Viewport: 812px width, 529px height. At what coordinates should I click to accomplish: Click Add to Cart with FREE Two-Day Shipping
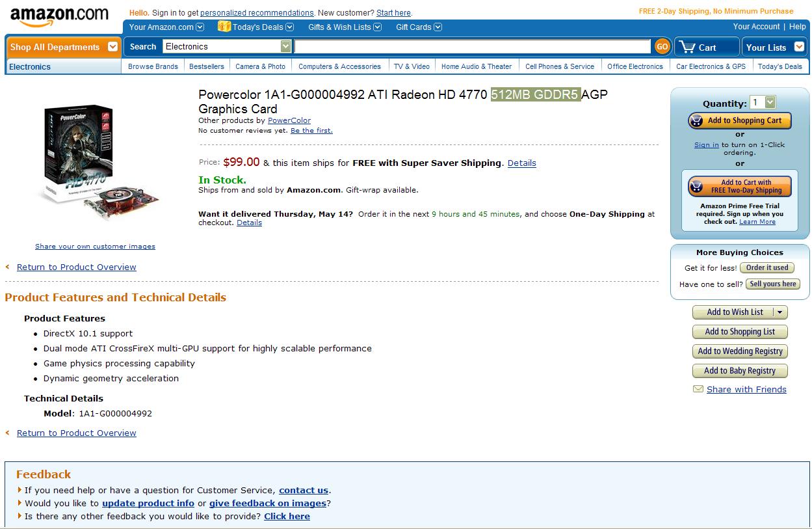[x=740, y=187]
